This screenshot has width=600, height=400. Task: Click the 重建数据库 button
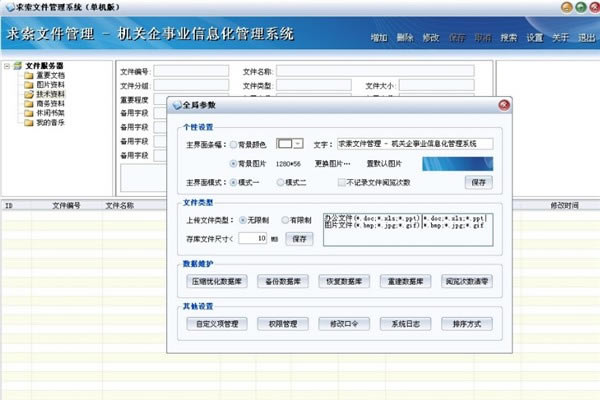click(x=405, y=281)
